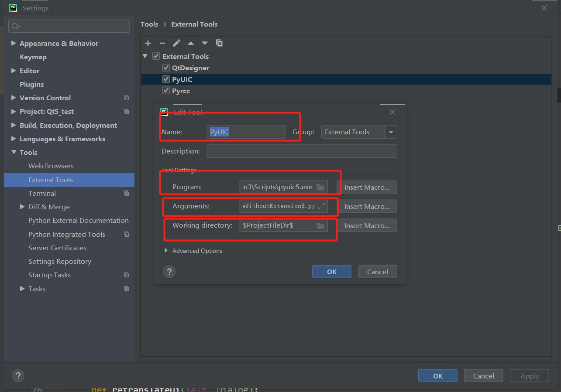This screenshot has width=561, height=392.
Task: Open Settings Repository page
Action: tap(60, 262)
